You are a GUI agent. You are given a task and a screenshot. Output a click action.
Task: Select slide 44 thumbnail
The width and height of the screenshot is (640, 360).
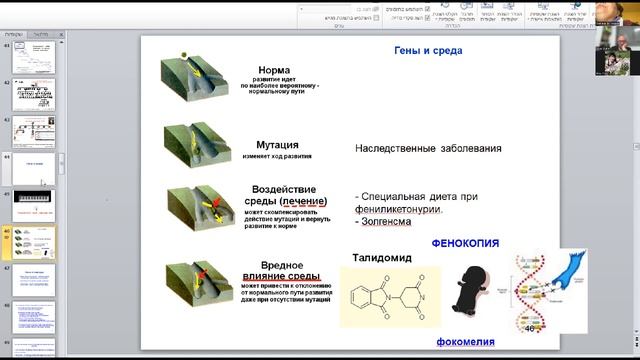(x=33, y=169)
